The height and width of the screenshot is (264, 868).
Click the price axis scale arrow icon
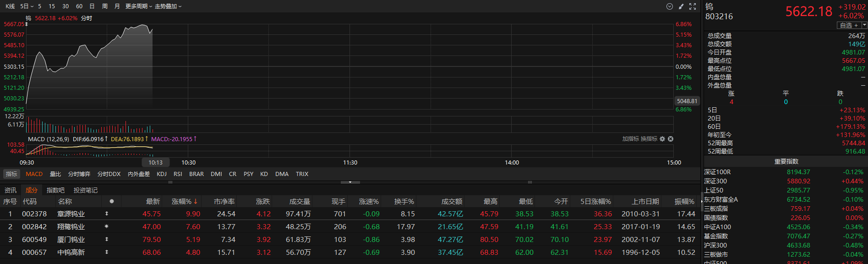point(27,24)
